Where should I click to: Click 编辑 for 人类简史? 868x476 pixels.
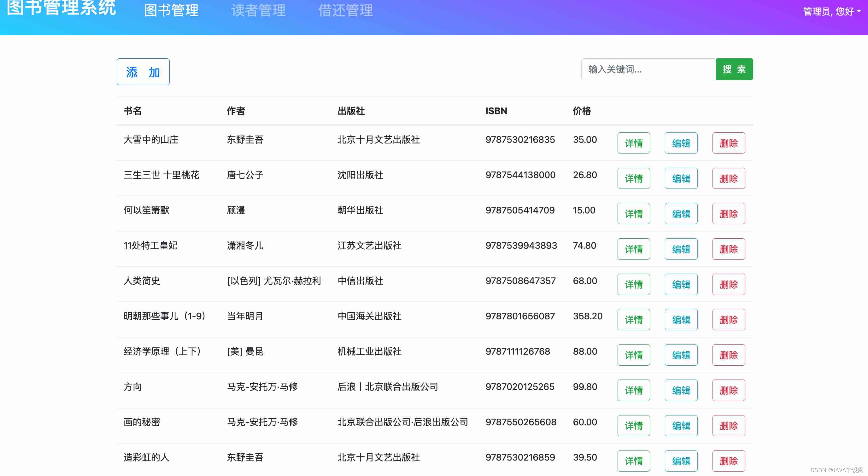tap(681, 285)
